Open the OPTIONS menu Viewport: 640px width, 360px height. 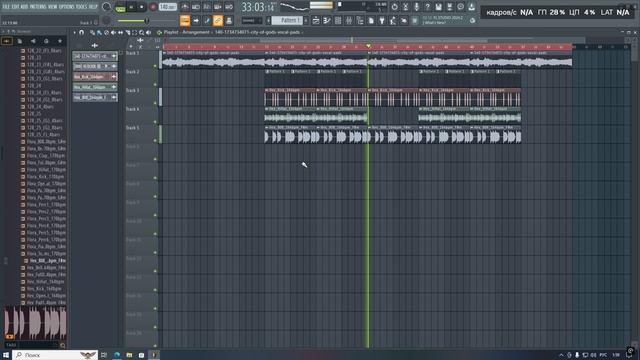[x=67, y=7]
